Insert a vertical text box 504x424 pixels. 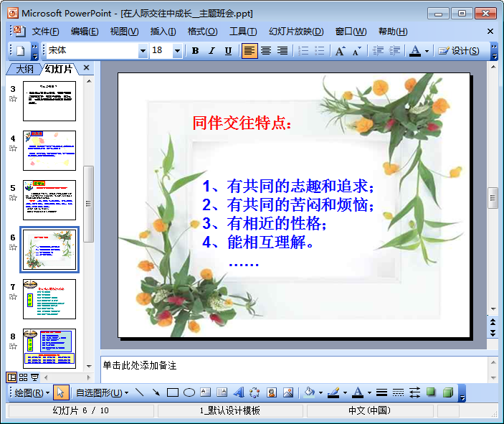coord(222,393)
